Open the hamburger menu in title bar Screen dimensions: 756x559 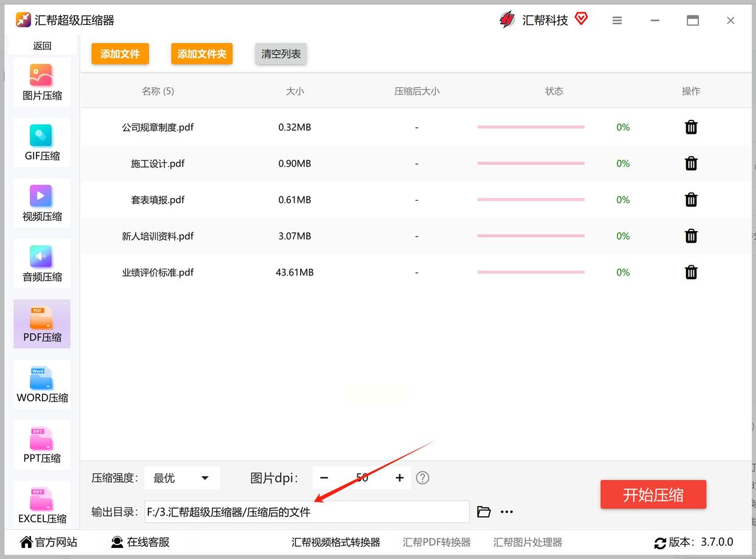click(617, 21)
